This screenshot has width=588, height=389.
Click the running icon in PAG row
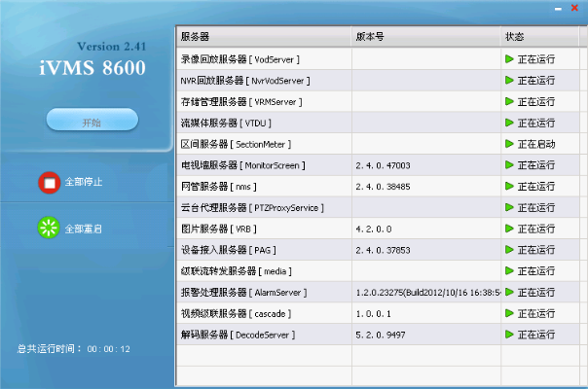coord(509,250)
